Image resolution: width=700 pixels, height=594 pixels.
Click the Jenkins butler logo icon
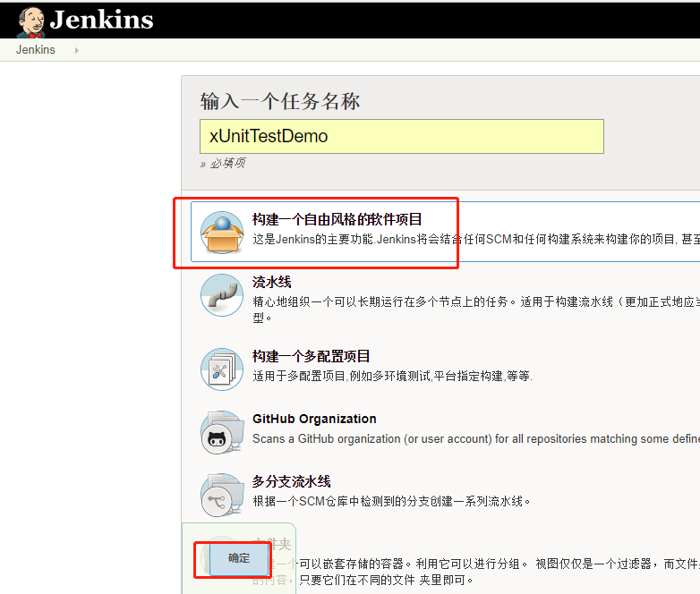[x=31, y=22]
